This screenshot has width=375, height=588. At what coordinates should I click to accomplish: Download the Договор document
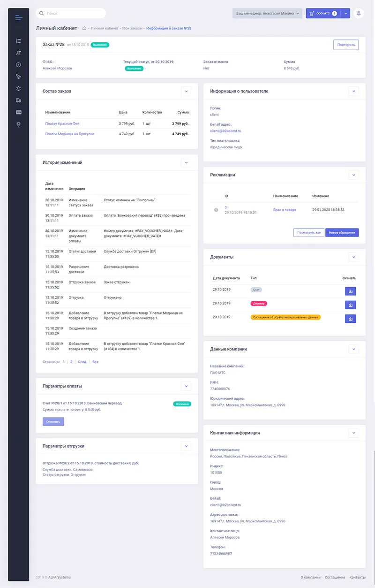(x=350, y=305)
